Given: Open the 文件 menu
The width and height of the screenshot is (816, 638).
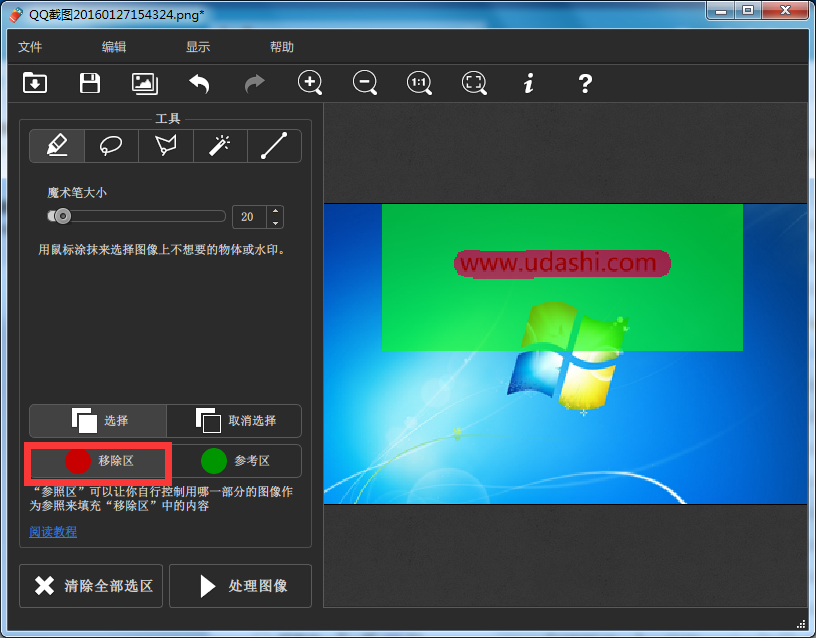Looking at the screenshot, I should [x=30, y=47].
